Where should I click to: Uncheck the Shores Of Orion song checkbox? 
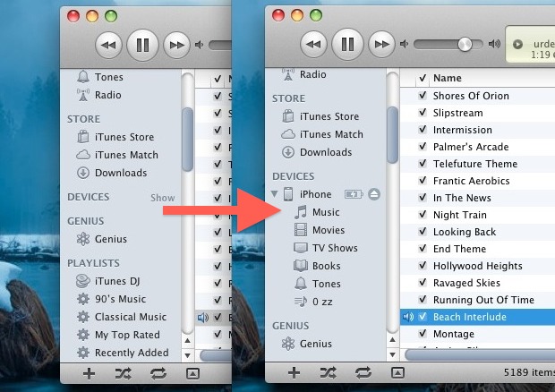click(423, 96)
